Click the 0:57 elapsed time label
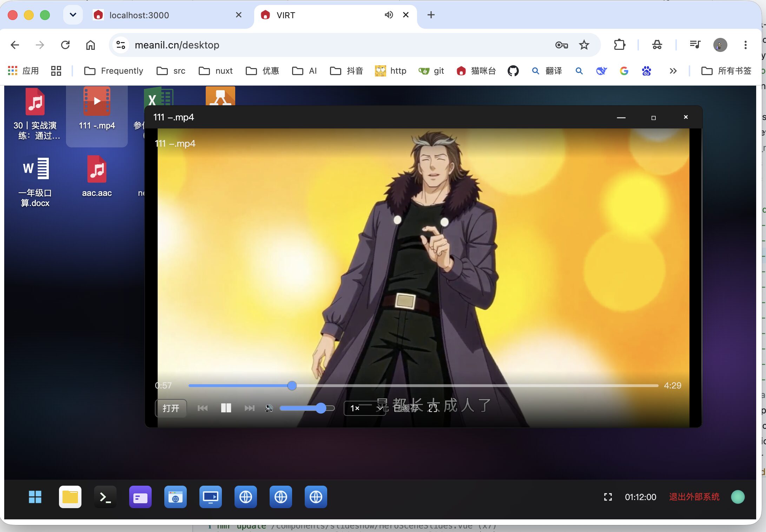766x532 pixels. tap(163, 386)
